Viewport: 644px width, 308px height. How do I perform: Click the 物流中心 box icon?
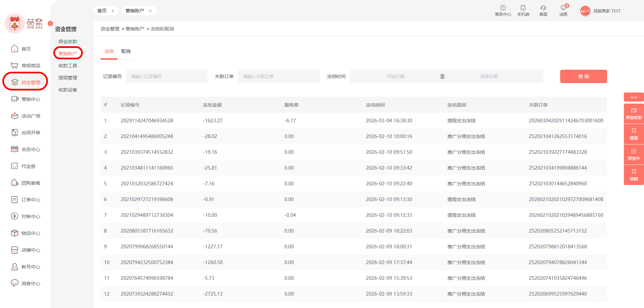(x=14, y=233)
